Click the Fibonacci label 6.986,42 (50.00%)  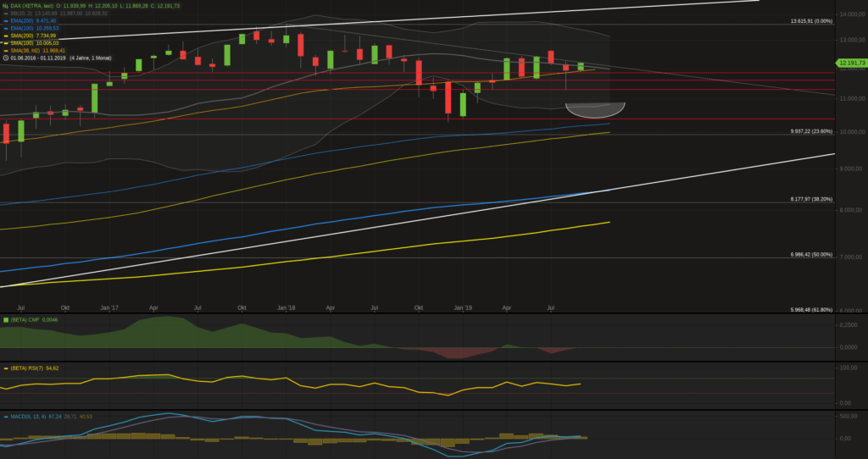click(x=811, y=254)
